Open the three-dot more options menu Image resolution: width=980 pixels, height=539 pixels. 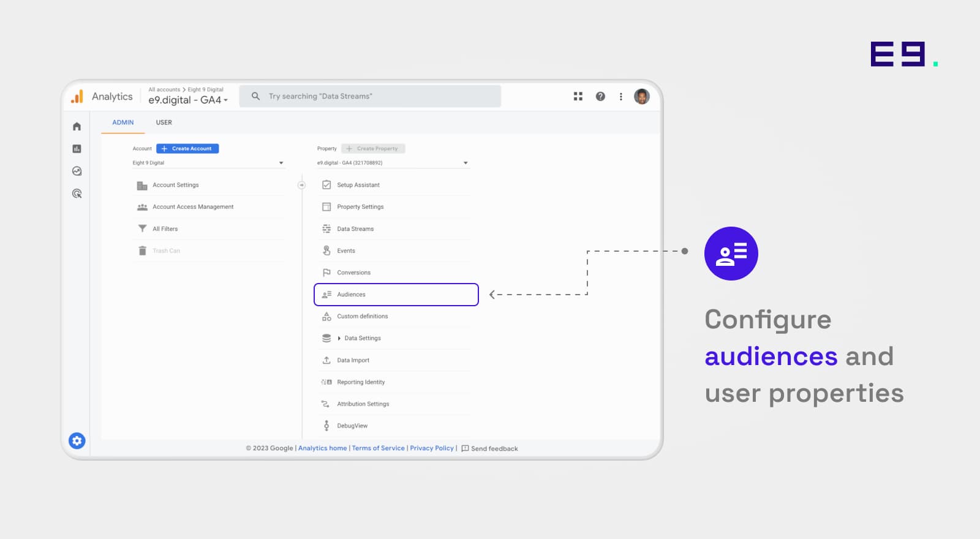(620, 96)
